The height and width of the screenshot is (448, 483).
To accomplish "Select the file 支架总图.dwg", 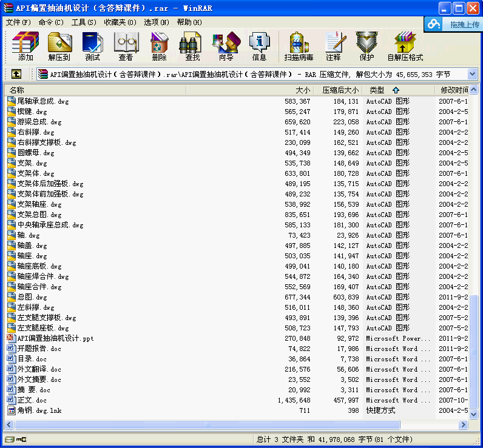I will point(39,215).
